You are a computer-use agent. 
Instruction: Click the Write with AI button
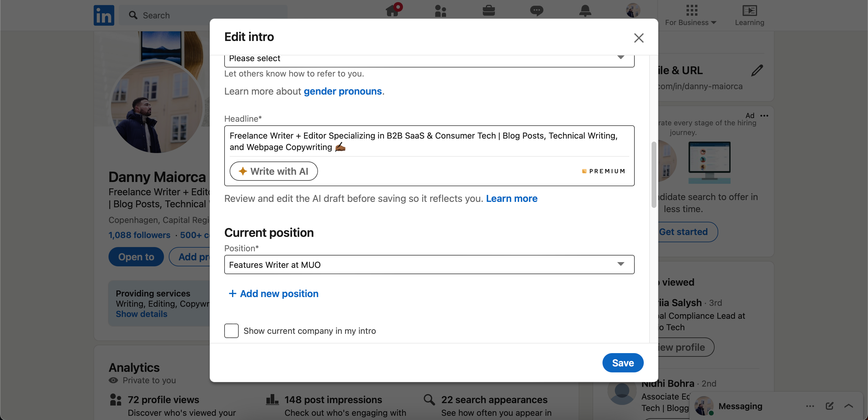click(274, 171)
